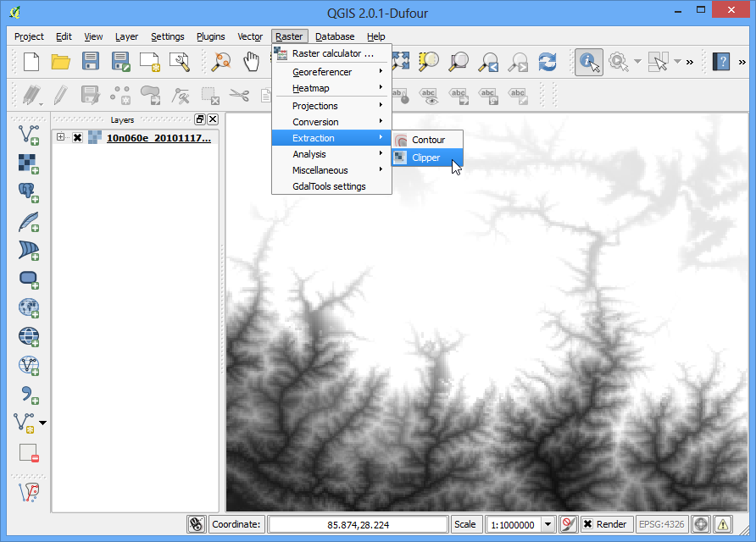The image size is (756, 542).
Task: Open Raster calculator from the Raster menu
Action: pos(331,53)
